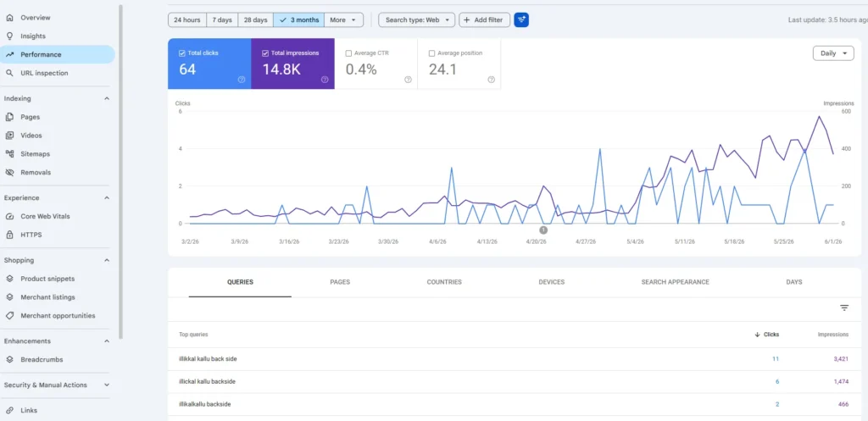This screenshot has height=421, width=868.
Task: Switch to the PAGES tab
Action: [340, 282]
